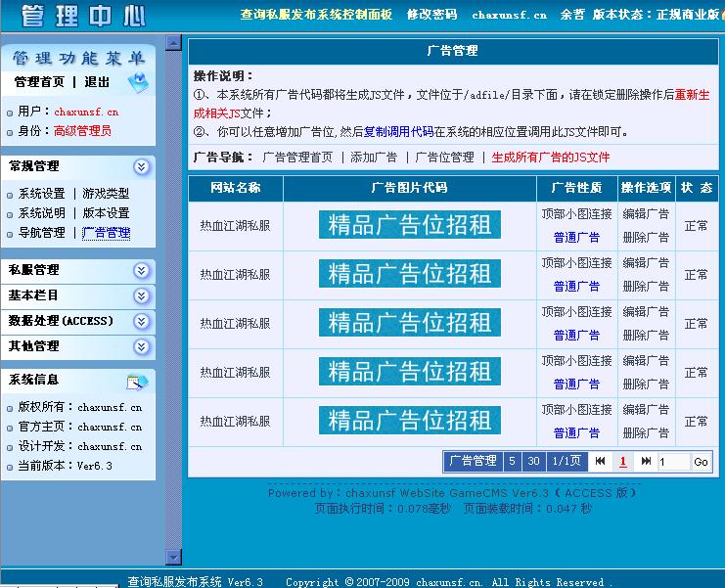Screen dimensions: 725x588
Task: Click the page number input field
Action: 673,462
